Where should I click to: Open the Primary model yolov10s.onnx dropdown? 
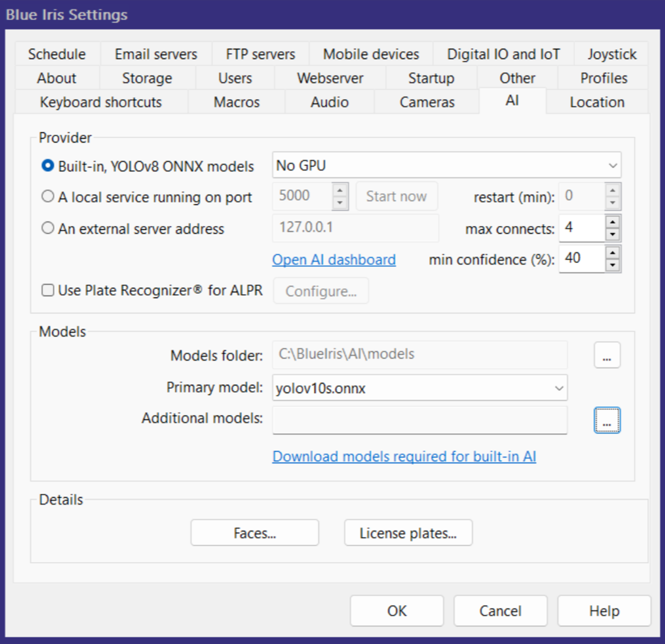[x=420, y=388]
